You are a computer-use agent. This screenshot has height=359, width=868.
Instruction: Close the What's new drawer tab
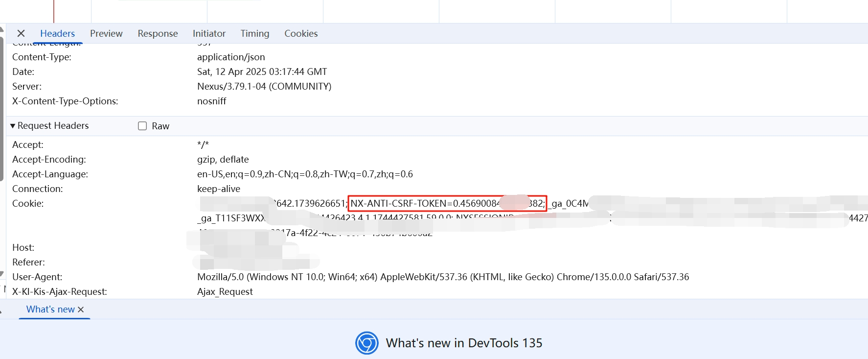pos(81,310)
